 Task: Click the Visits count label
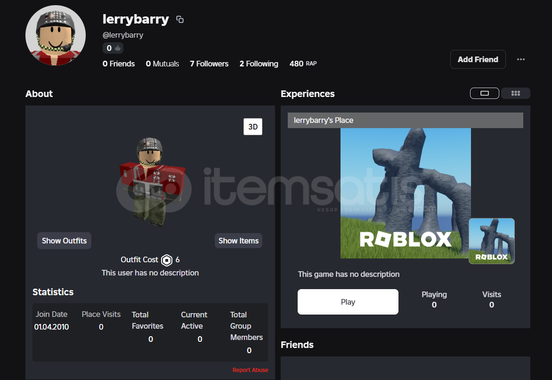491,294
